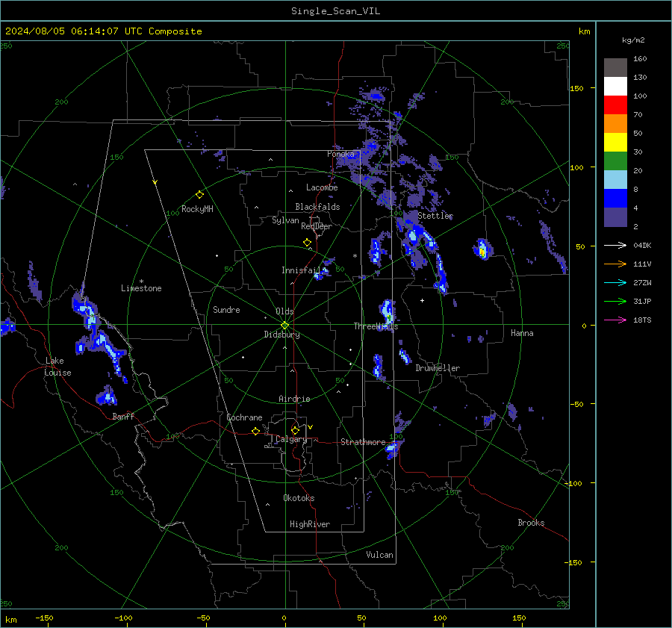672x628 pixels.
Task: Click the Sundre town label
Action: tap(226, 310)
